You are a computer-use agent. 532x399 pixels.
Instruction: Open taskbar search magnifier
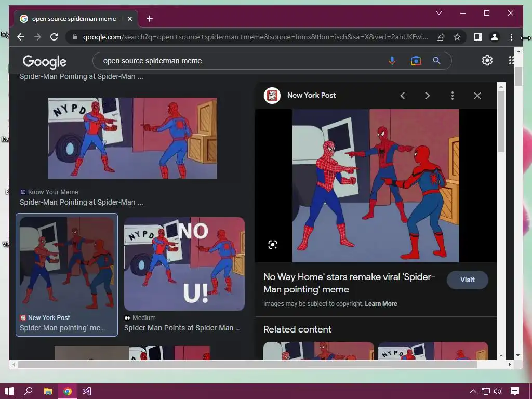29,391
